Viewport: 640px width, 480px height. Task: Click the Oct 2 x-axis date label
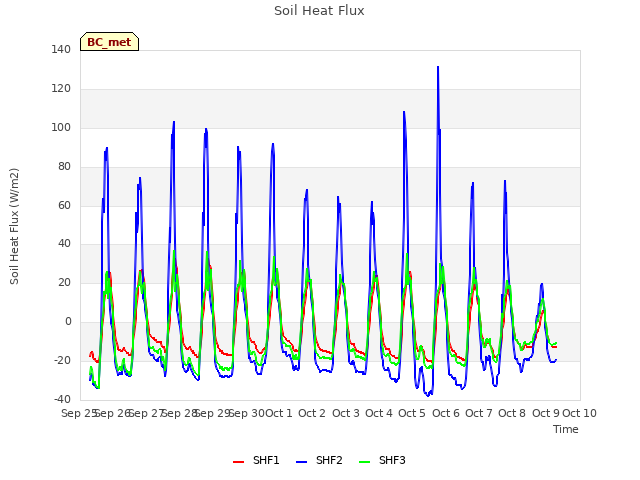click(312, 413)
